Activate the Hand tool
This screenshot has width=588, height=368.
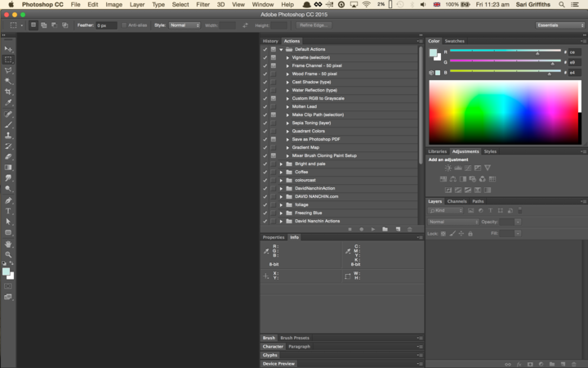click(8, 244)
